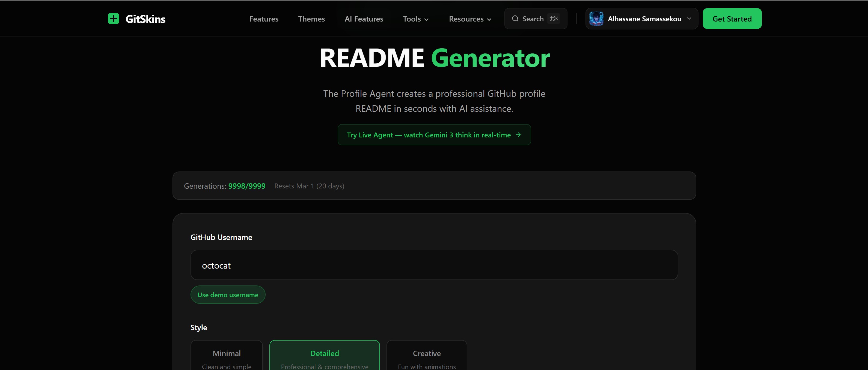This screenshot has height=370, width=868.
Task: Click the ⌘K shortcut badge
Action: tap(554, 19)
